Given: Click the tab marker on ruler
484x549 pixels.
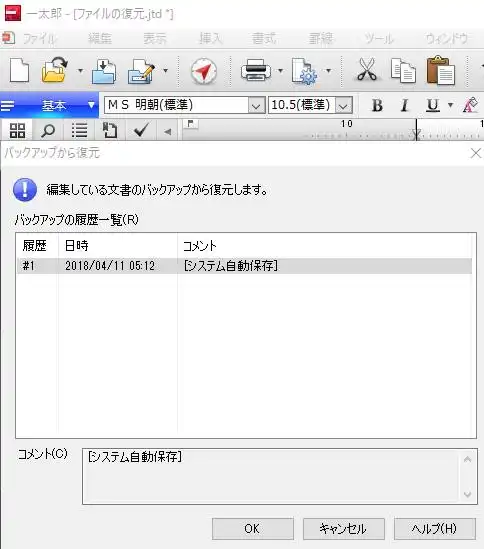Looking at the screenshot, I should [191, 124].
